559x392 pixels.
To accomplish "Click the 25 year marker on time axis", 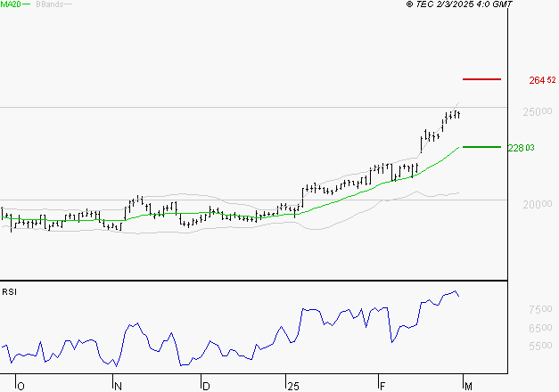I will click(293, 387).
